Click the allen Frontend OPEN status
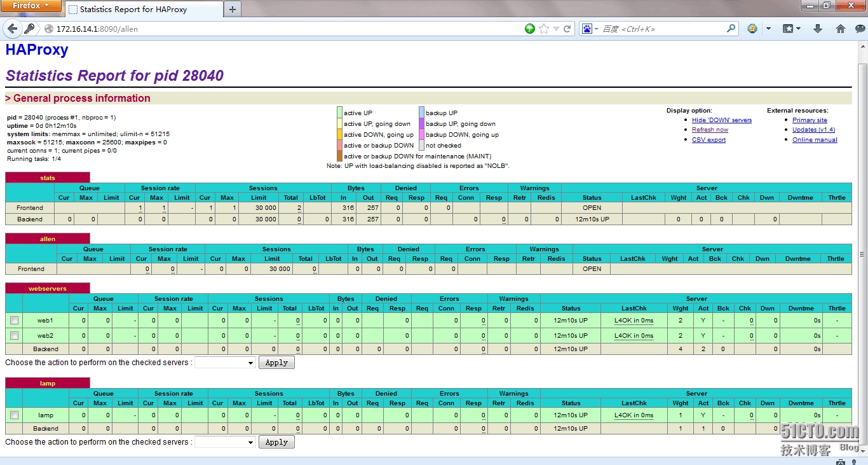Viewport: 868px width, 465px height. (x=592, y=268)
